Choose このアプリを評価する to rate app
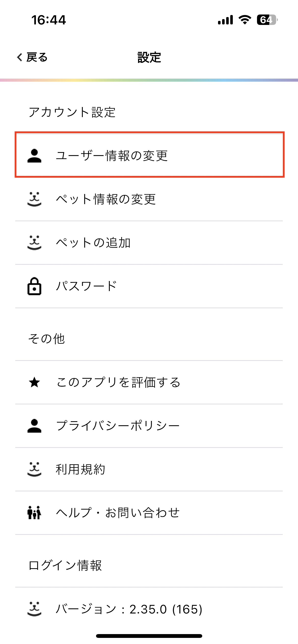Image resolution: width=298 pixels, height=644 pixels. pyautogui.click(x=118, y=382)
